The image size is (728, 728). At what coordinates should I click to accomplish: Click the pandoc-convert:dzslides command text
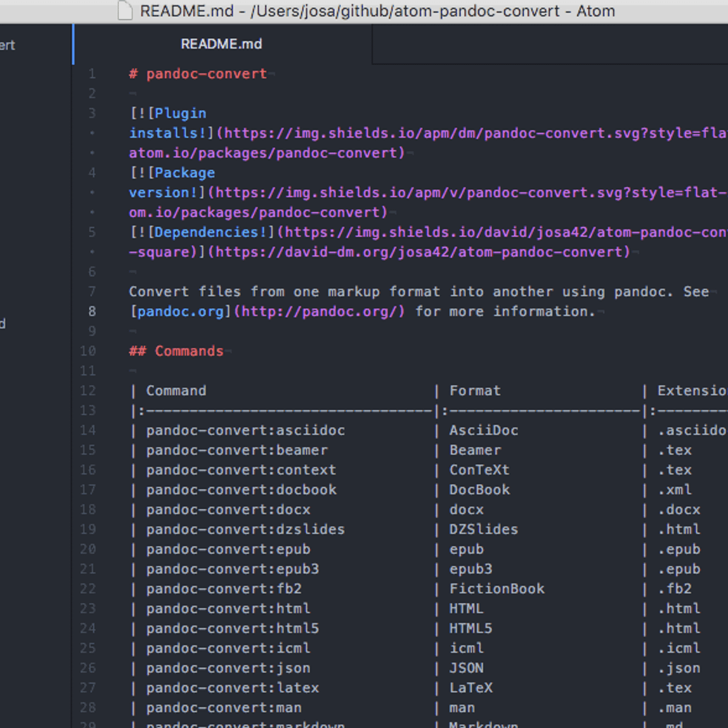click(245, 530)
